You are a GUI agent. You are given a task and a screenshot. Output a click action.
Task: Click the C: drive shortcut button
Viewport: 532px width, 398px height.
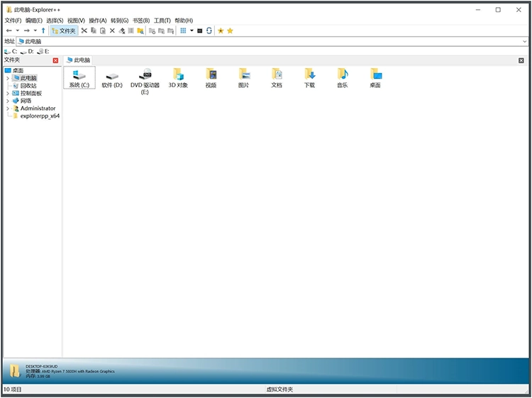coord(11,51)
